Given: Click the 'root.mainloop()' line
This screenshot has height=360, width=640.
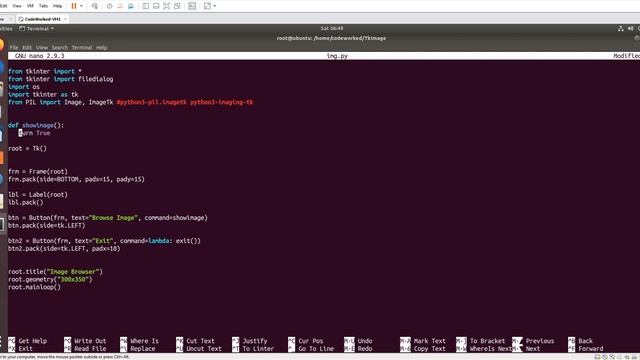Looking at the screenshot, I should 34,287.
